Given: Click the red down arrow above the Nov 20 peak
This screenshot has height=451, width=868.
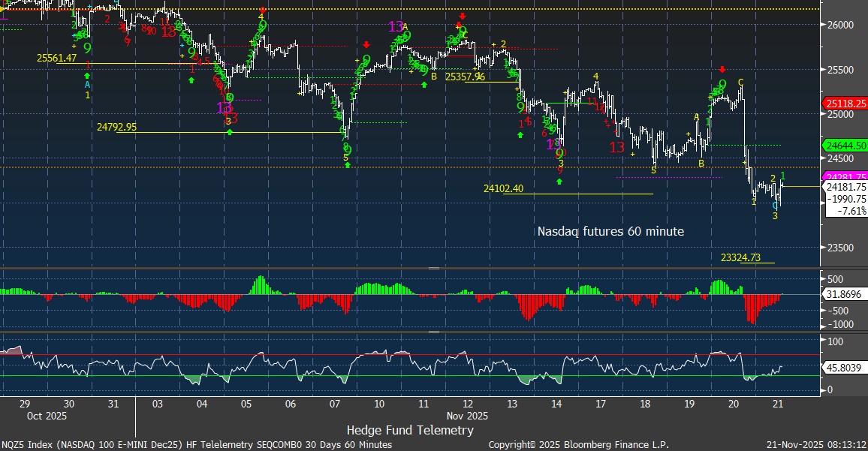Looking at the screenshot, I should tap(722, 68).
